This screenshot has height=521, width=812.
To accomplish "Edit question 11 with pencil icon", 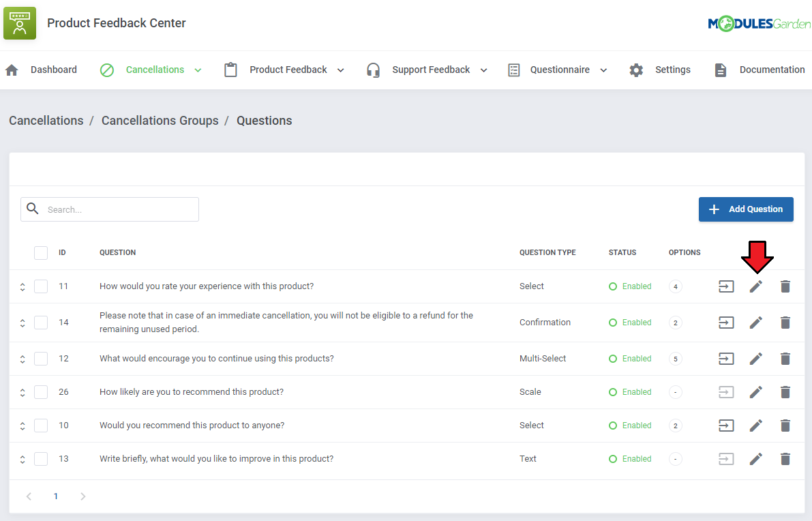I will pos(755,286).
